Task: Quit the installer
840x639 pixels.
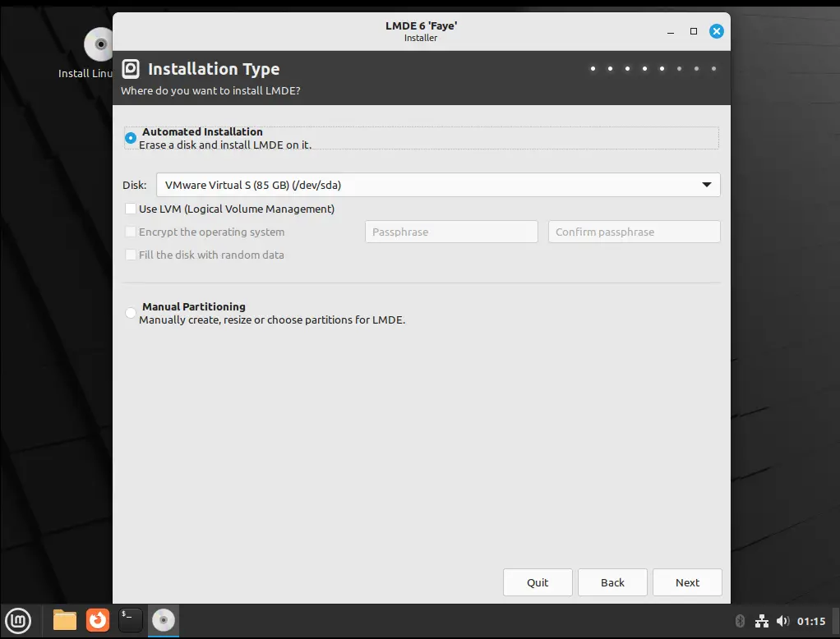Action: pos(538,582)
